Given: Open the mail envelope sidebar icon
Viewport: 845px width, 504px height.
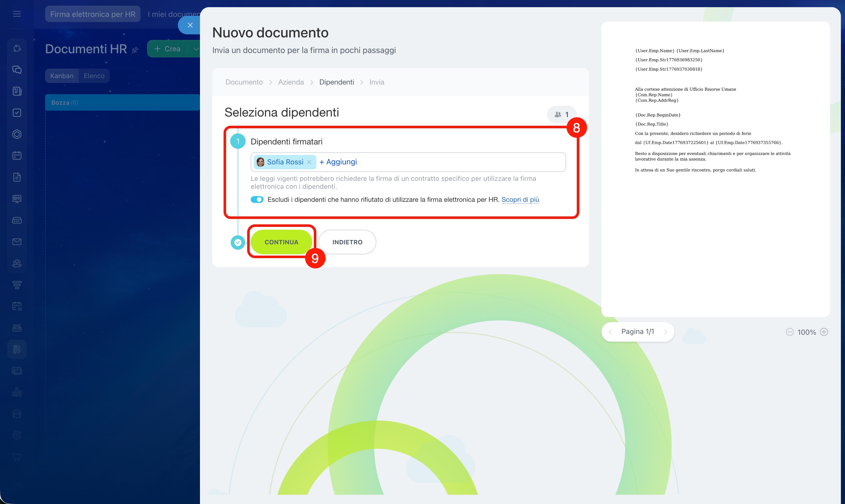Looking at the screenshot, I should 17,242.
